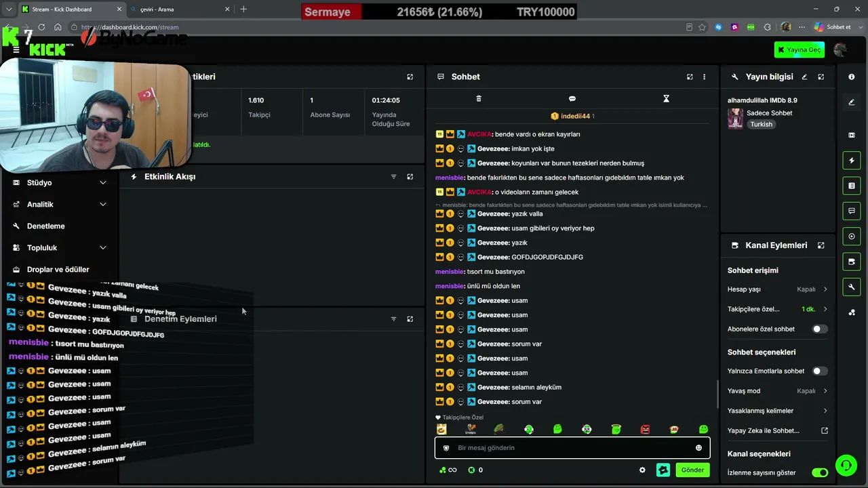This screenshot has height=488, width=868.
Task: Open chat settings gear icon
Action: point(642,470)
